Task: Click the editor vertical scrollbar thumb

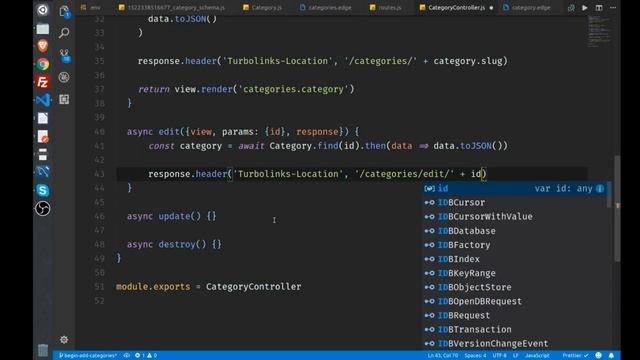Action: 618,209
